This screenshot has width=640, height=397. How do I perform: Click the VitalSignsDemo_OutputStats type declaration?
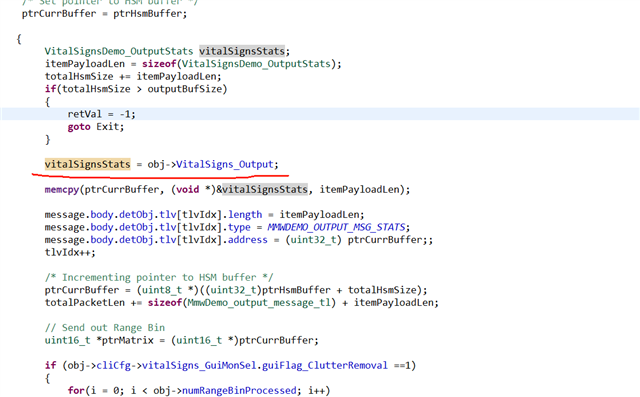[119, 51]
